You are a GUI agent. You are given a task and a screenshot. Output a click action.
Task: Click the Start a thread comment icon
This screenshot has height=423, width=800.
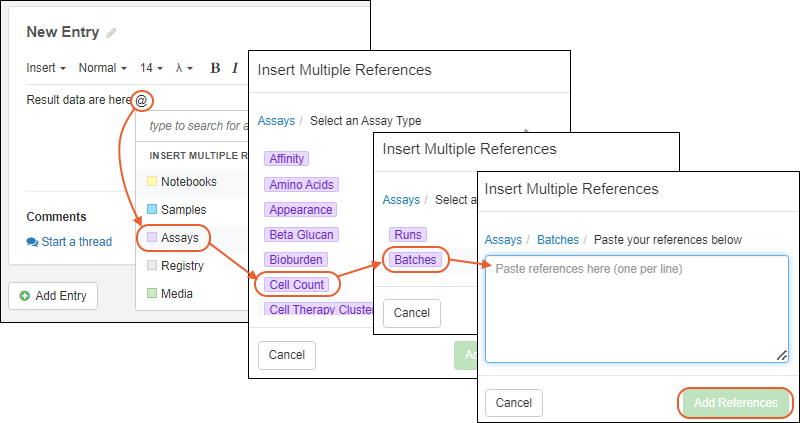pos(32,241)
